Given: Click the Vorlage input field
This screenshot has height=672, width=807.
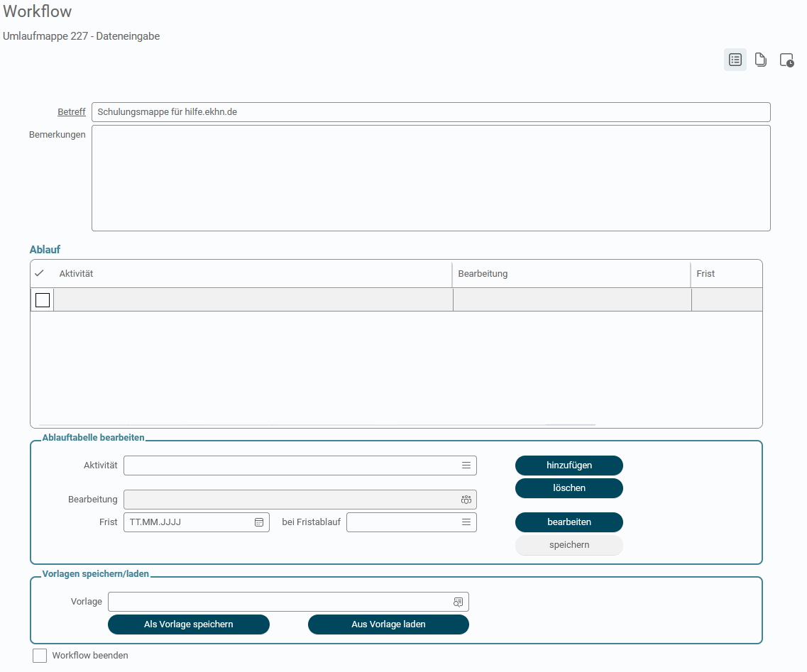Looking at the screenshot, I should (288, 602).
